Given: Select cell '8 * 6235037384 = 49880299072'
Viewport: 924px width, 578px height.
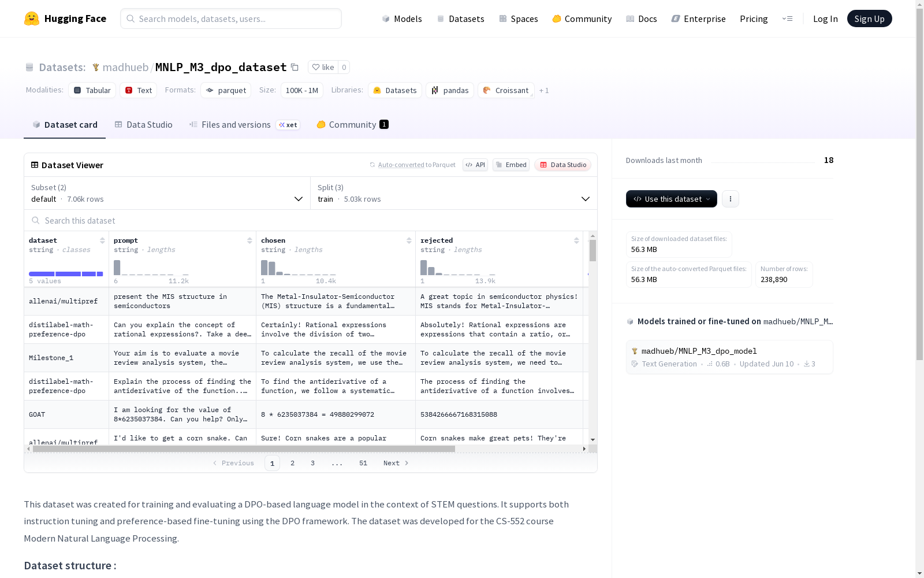Looking at the screenshot, I should click(336, 414).
